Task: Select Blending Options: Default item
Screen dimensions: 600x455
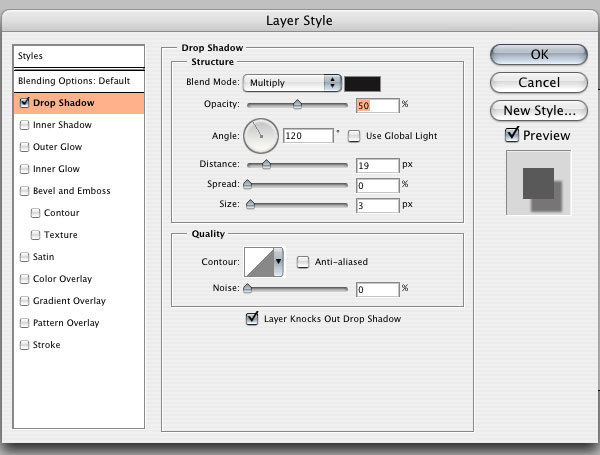Action: (x=78, y=80)
